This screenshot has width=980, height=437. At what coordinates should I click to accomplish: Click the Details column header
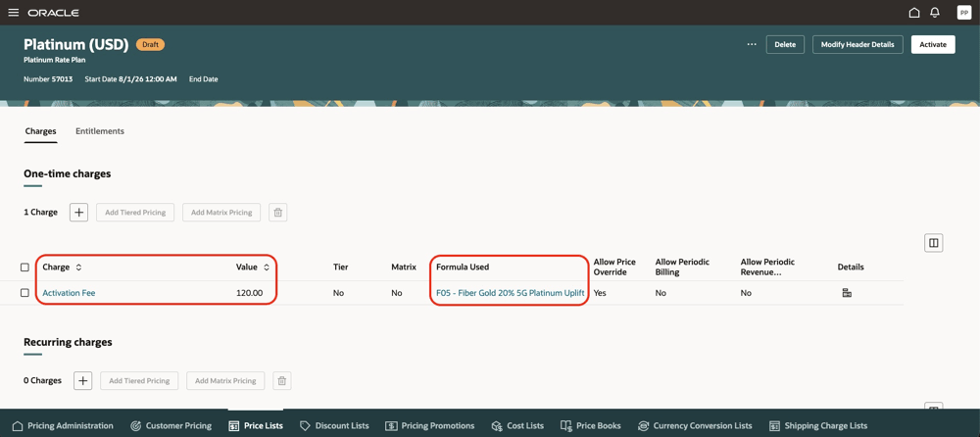click(851, 267)
